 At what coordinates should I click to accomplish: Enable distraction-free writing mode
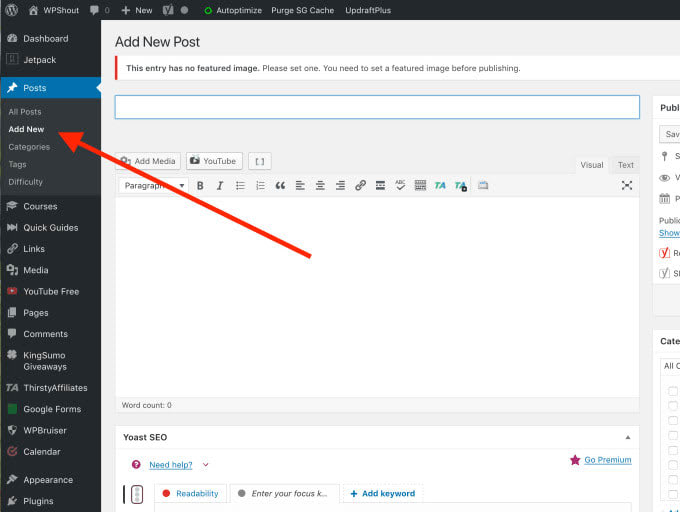click(x=626, y=186)
